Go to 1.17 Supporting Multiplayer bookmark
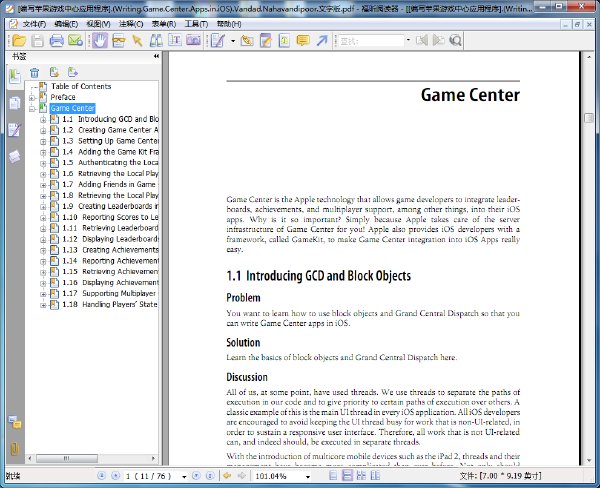 109,294
